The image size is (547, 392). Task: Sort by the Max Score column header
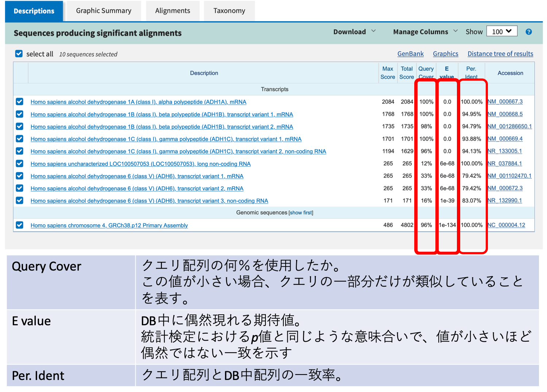pos(388,73)
